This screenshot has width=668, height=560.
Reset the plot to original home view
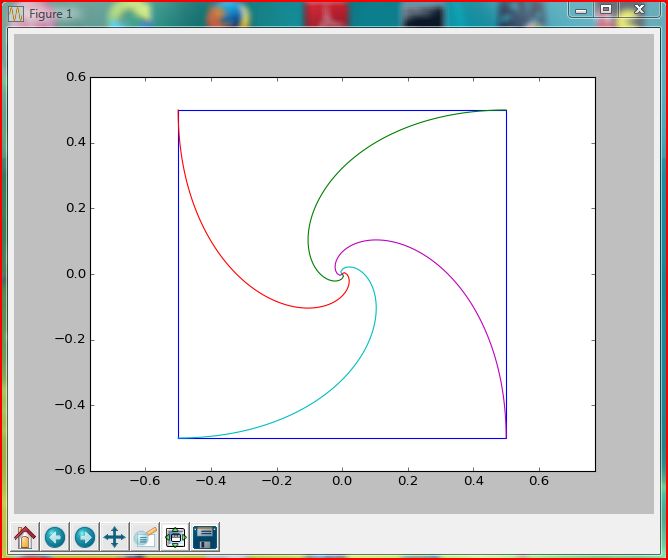(25, 537)
